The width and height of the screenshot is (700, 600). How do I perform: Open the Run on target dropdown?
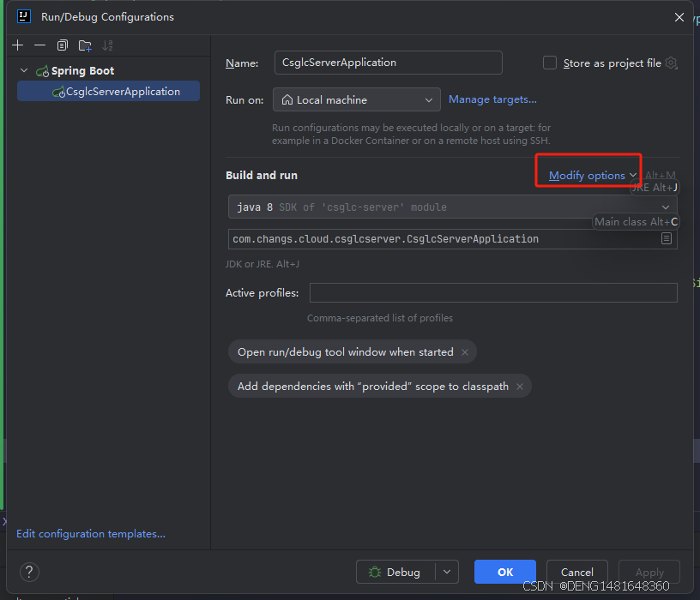(429, 99)
